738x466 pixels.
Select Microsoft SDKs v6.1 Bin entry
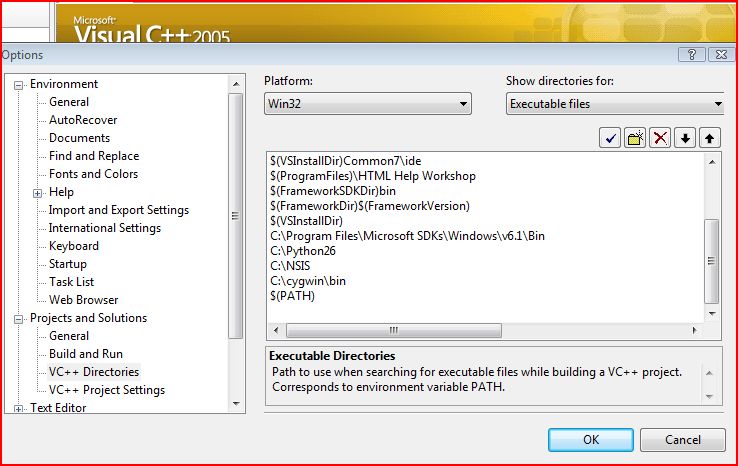pyautogui.click(x=408, y=236)
